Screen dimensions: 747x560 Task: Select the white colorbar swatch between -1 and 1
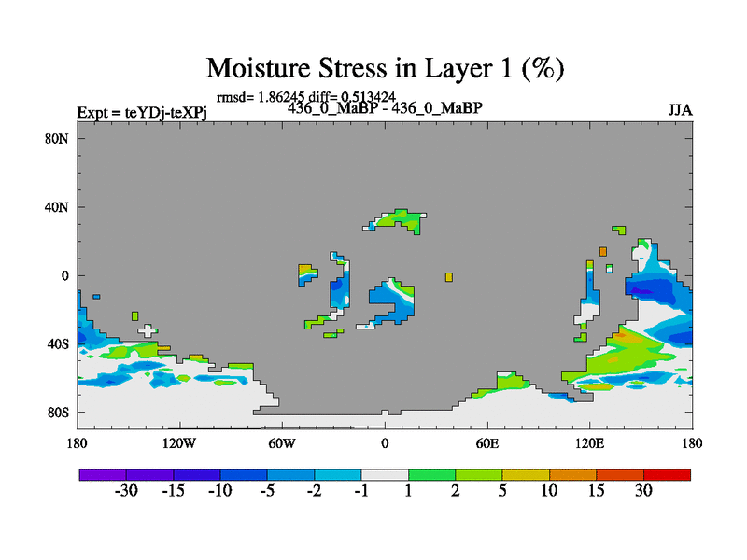click(385, 475)
